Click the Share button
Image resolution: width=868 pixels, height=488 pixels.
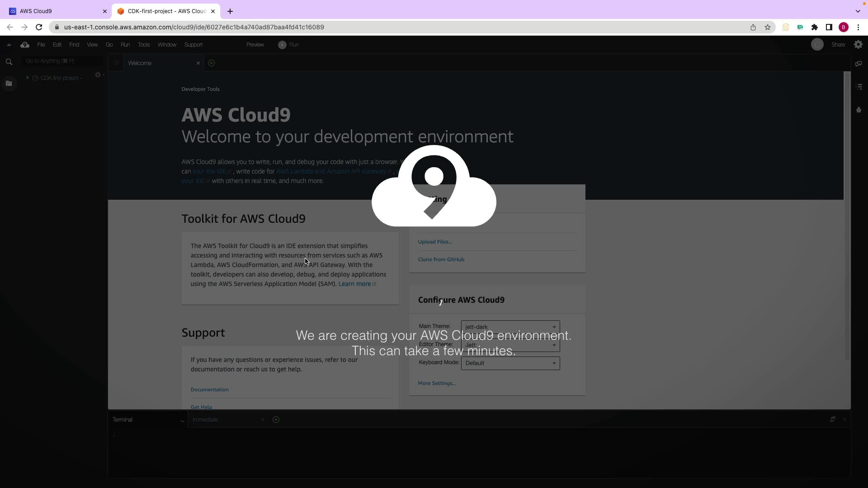(838, 45)
